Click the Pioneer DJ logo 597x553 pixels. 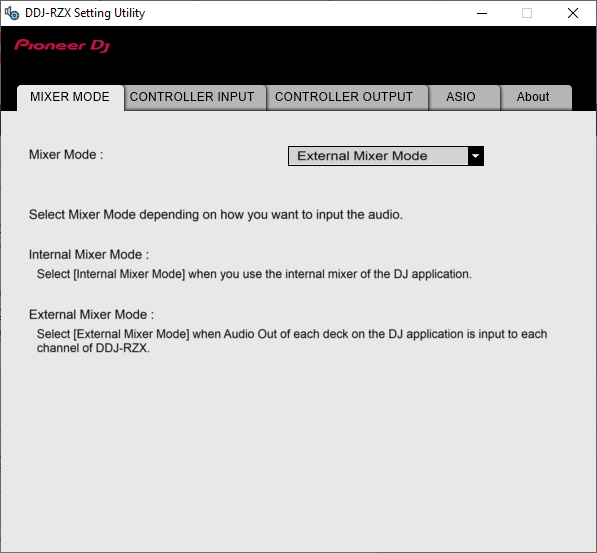pyautogui.click(x=62, y=46)
